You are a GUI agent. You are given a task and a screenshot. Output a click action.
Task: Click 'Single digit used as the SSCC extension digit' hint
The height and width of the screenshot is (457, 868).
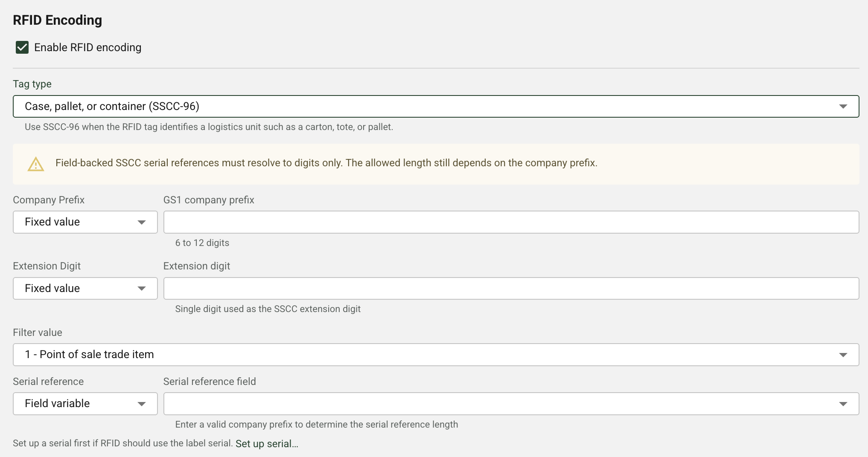pos(268,309)
